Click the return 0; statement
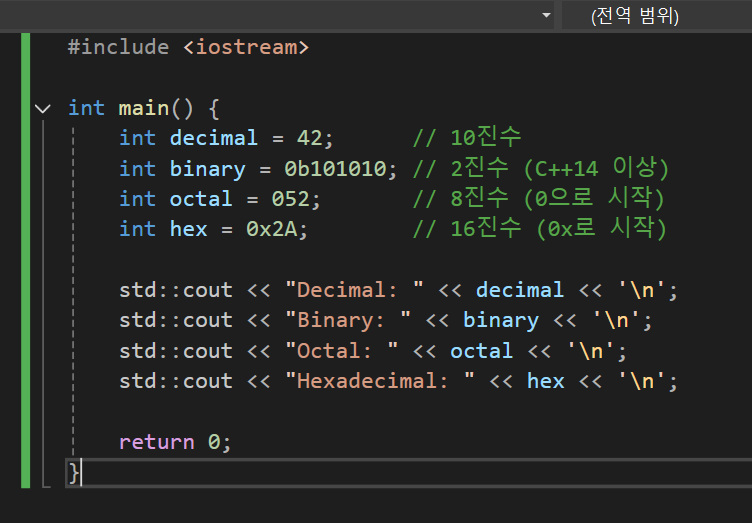 [x=175, y=442]
